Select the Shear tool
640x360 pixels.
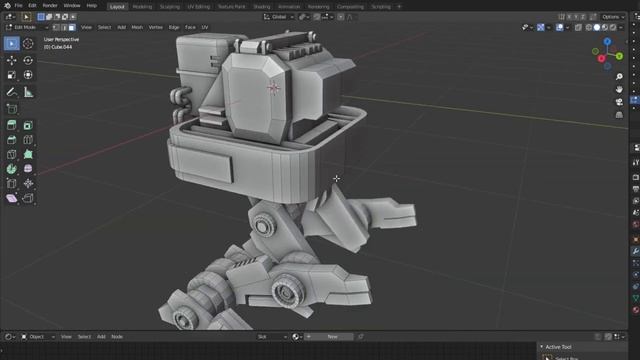point(11,198)
